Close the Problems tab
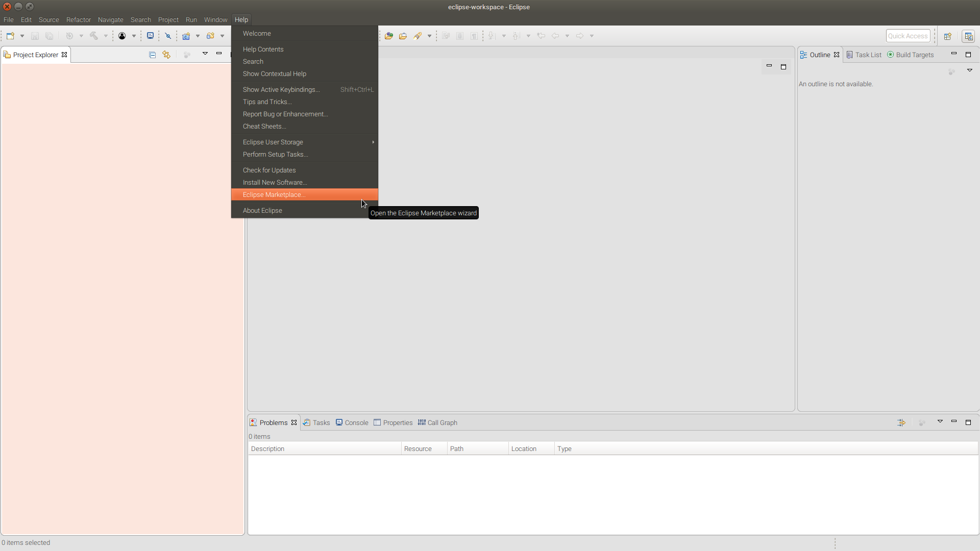Viewport: 980px width, 551px height. click(294, 422)
